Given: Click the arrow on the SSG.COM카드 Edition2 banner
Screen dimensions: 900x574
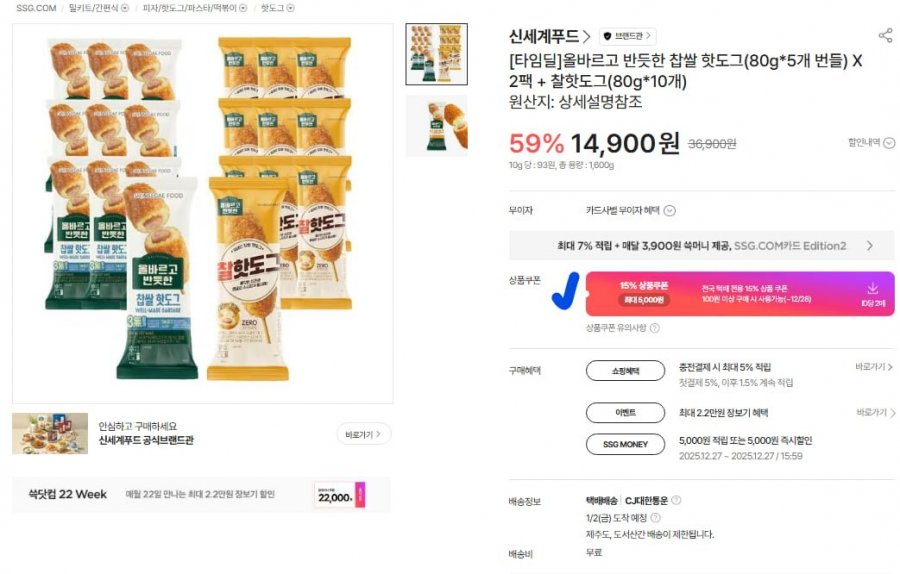Looking at the screenshot, I should (869, 245).
